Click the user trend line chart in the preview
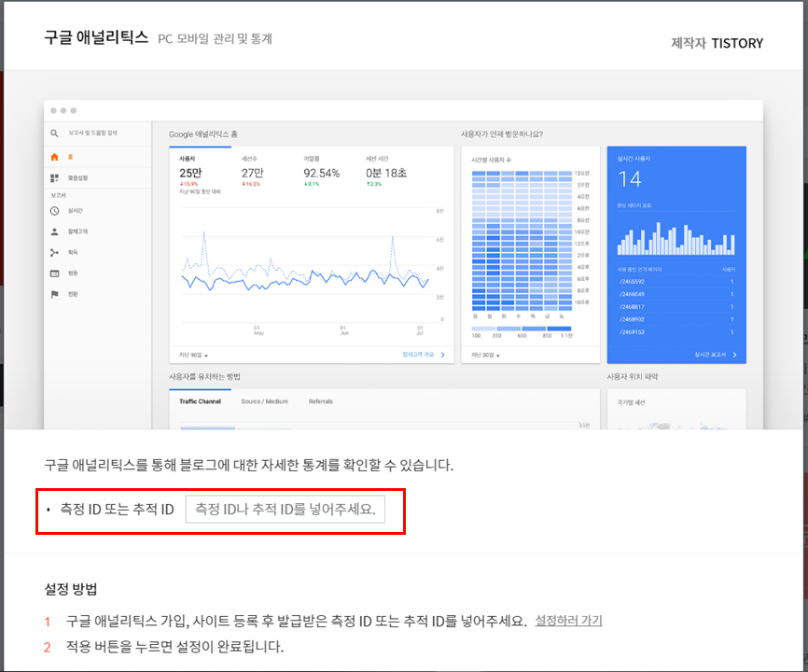Screen dimensions: 808x672 coord(306,264)
